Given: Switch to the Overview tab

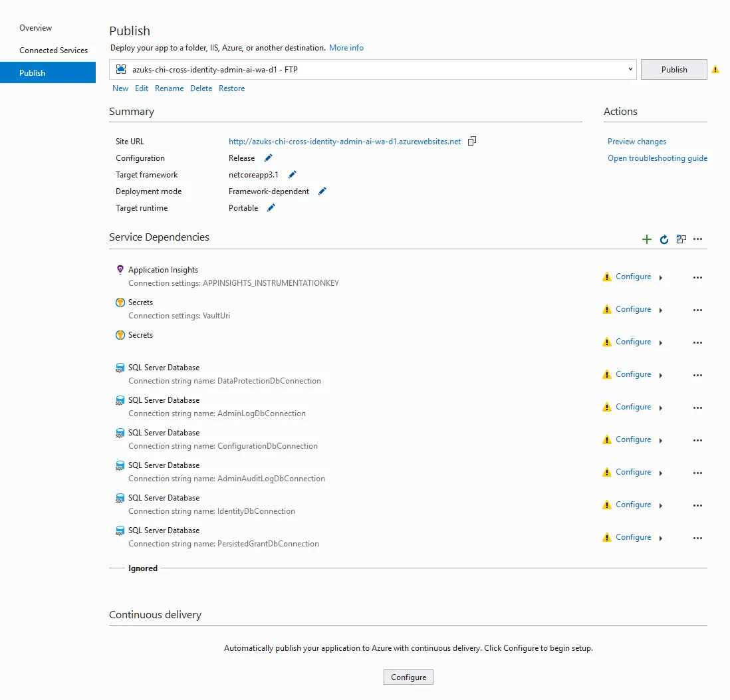Looking at the screenshot, I should [x=36, y=28].
